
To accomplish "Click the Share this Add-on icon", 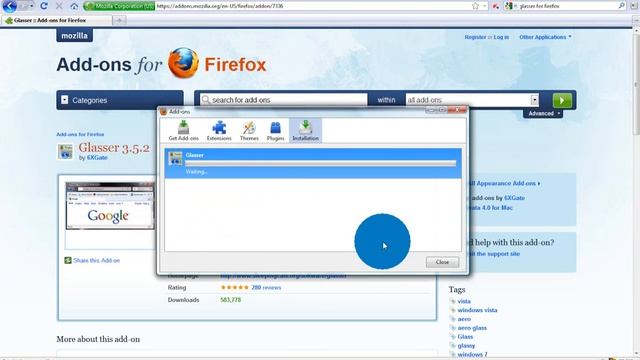I will (x=68, y=260).
